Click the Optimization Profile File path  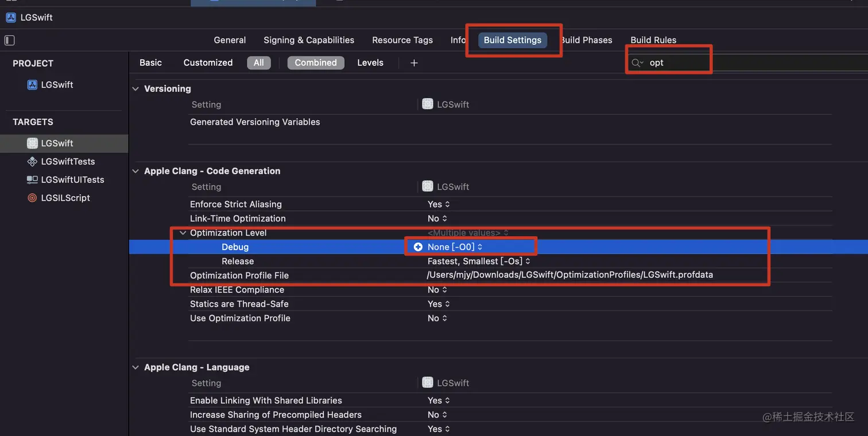[x=569, y=275]
